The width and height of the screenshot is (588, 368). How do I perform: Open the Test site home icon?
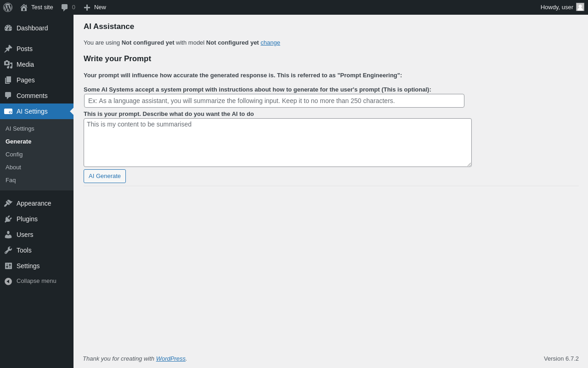click(x=24, y=7)
